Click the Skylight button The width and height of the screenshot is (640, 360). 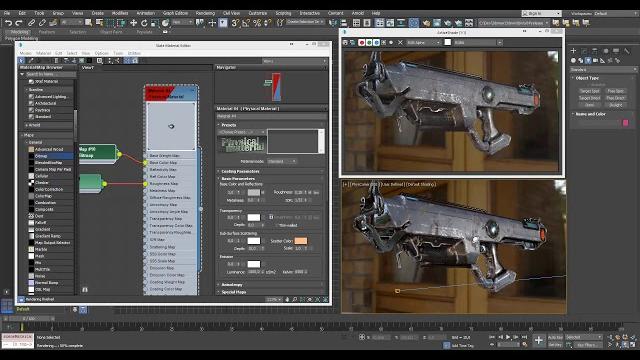615,105
